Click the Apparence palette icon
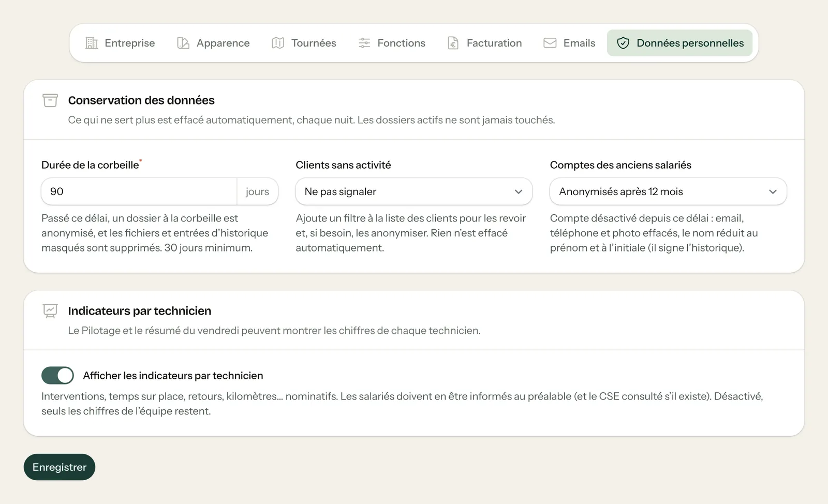 183,43
